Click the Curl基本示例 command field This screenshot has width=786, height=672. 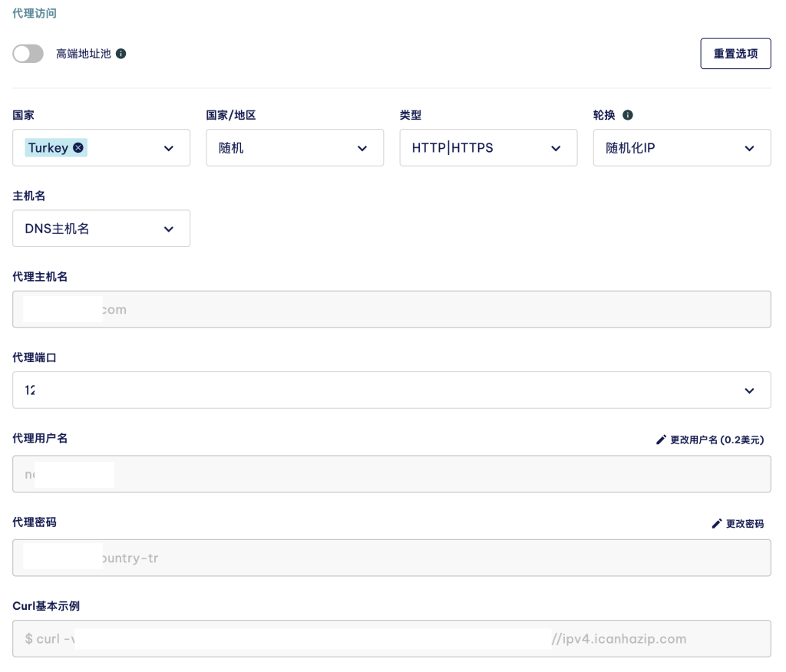click(391, 638)
